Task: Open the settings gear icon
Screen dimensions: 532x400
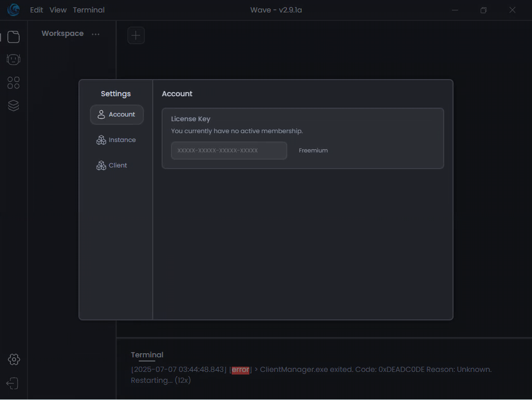Action: coord(14,359)
